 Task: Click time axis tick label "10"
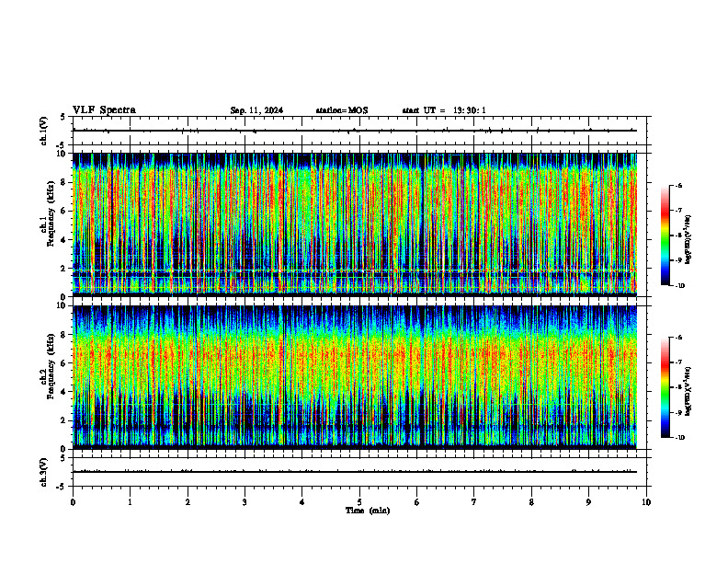pyautogui.click(x=646, y=502)
